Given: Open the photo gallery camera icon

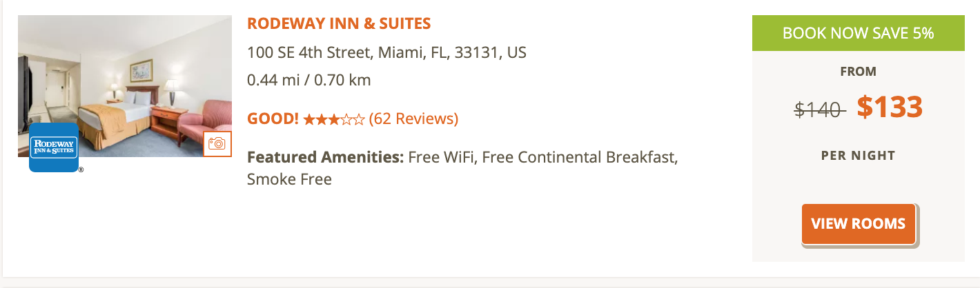Looking at the screenshot, I should pyautogui.click(x=217, y=143).
